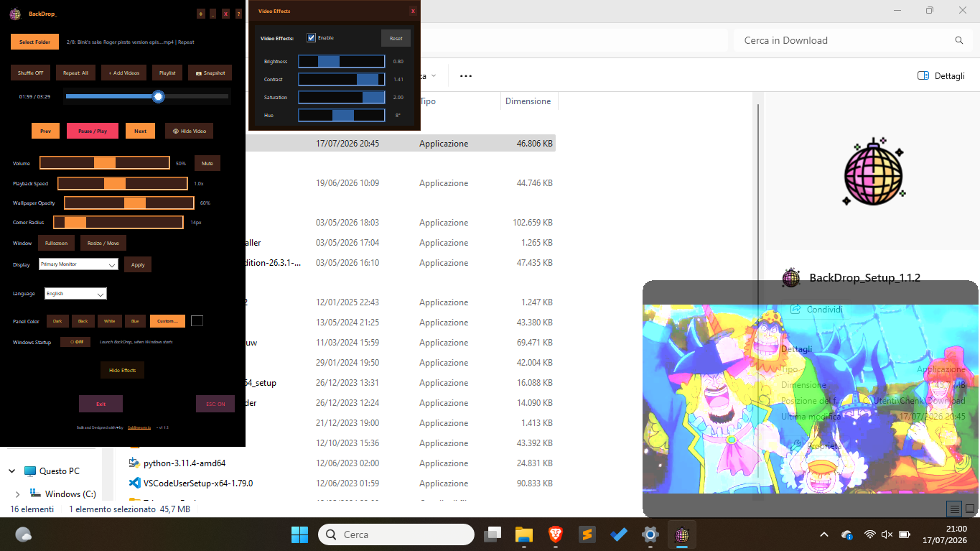Open Brave browser from the taskbar
Viewport: 980px width, 551px height.
[x=556, y=534]
